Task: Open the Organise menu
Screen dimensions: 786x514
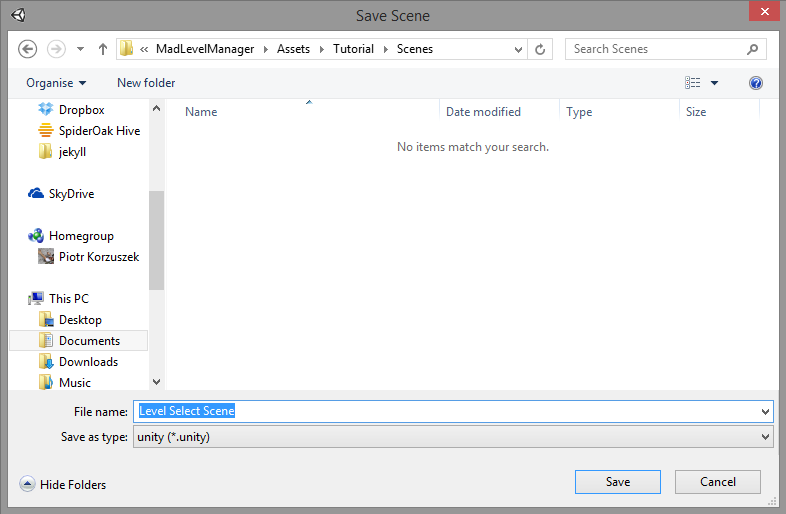Action: pos(56,83)
